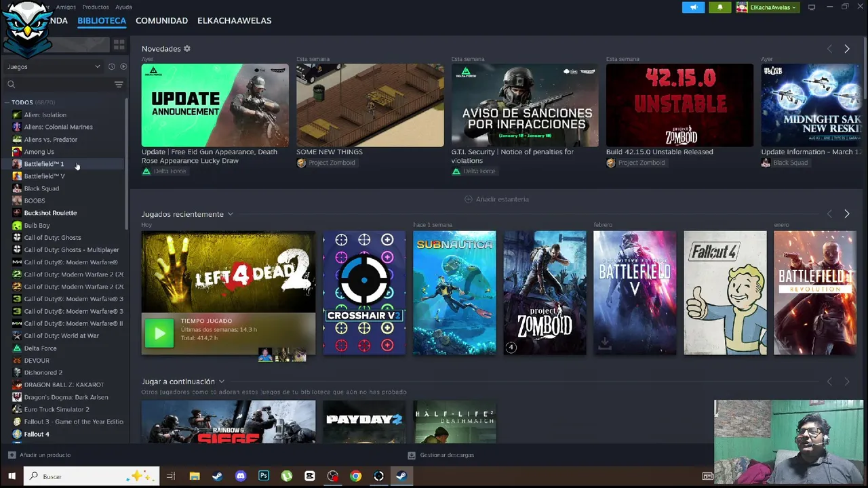This screenshot has width=868, height=488.
Task: Open Build 42.15.0 Unstable news card
Action: pyautogui.click(x=679, y=105)
